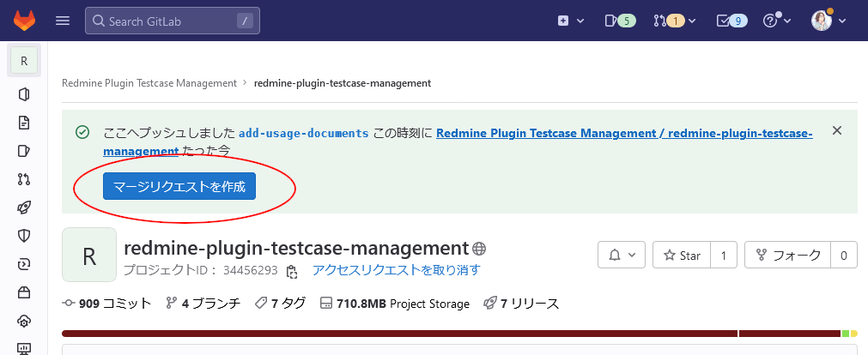Dismiss the push notification banner
Image resolution: width=868 pixels, height=355 pixels.
[x=837, y=131]
